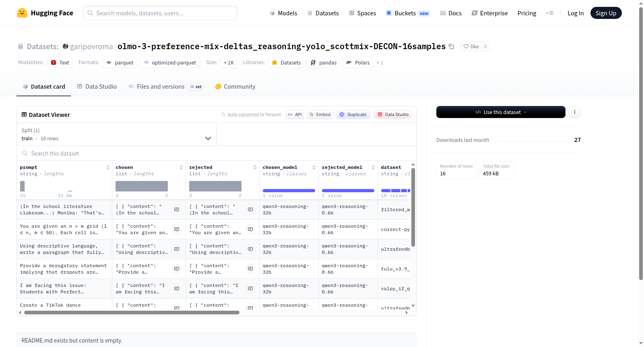Sort by the chosen column

[x=181, y=167]
